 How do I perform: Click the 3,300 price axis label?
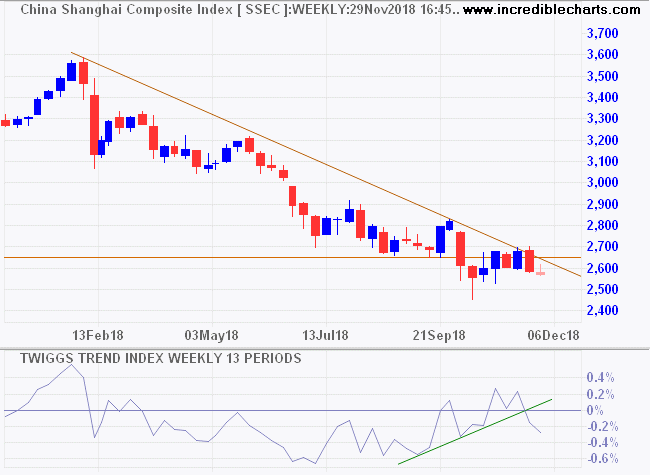[x=602, y=119]
